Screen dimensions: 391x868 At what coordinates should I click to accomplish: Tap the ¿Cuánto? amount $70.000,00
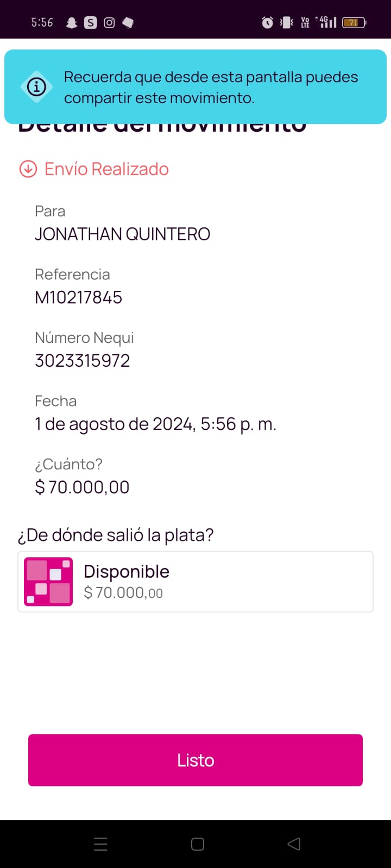point(82,487)
